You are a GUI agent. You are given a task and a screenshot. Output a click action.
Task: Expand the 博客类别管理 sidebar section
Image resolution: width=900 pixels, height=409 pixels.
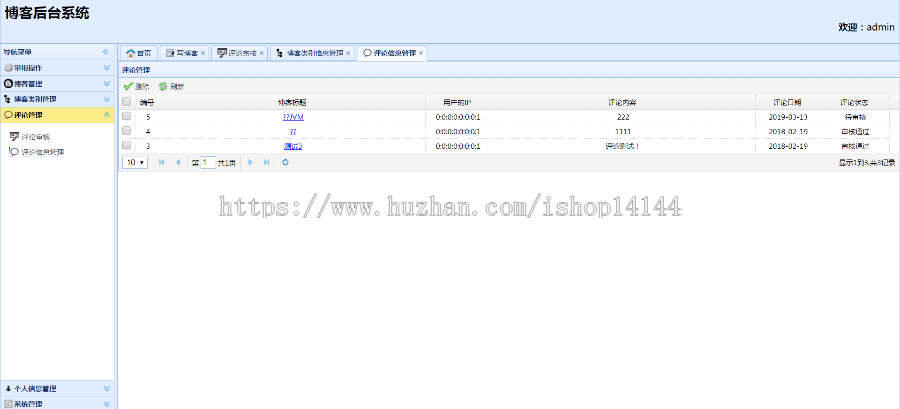[106, 99]
